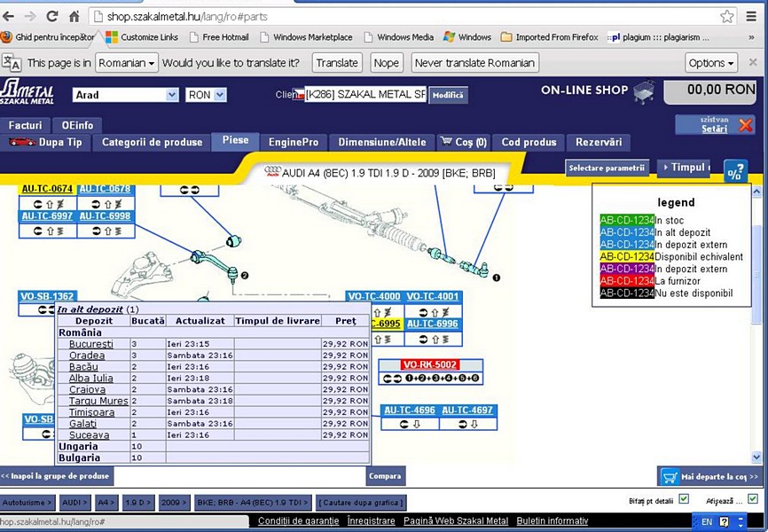Click yellow Disponibil echivalent legend swatch
768x532 pixels.
[x=627, y=256]
